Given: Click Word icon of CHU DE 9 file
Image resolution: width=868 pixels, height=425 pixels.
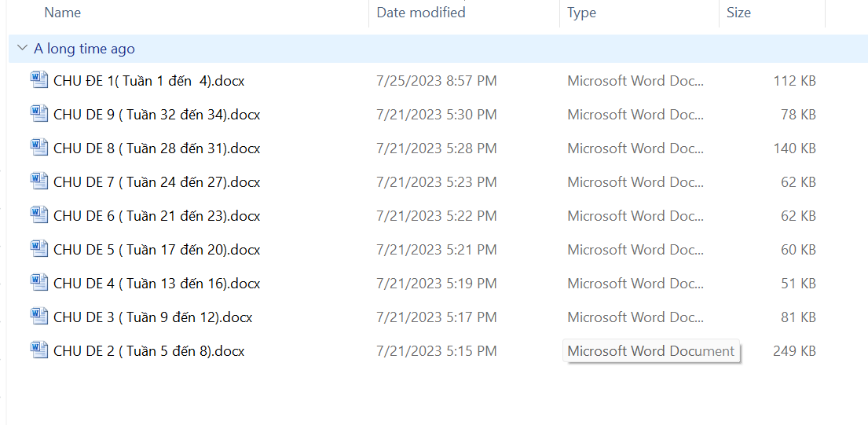Looking at the screenshot, I should click(x=39, y=113).
